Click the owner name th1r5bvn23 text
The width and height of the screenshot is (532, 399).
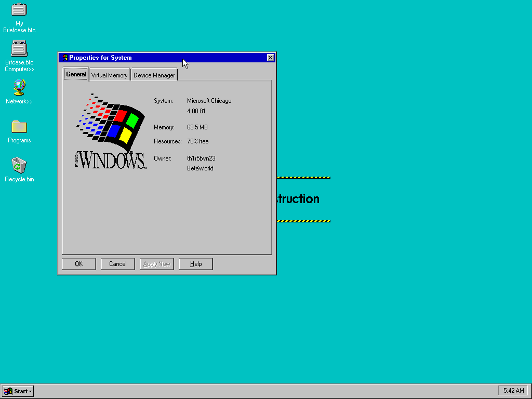click(201, 158)
